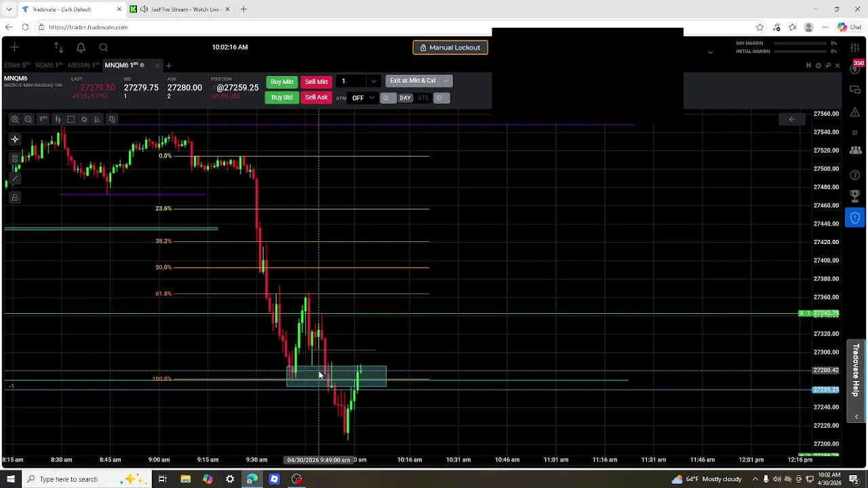This screenshot has height=488, width=868.
Task: Open the indicators icon in chart toolbar
Action: click(x=98, y=119)
